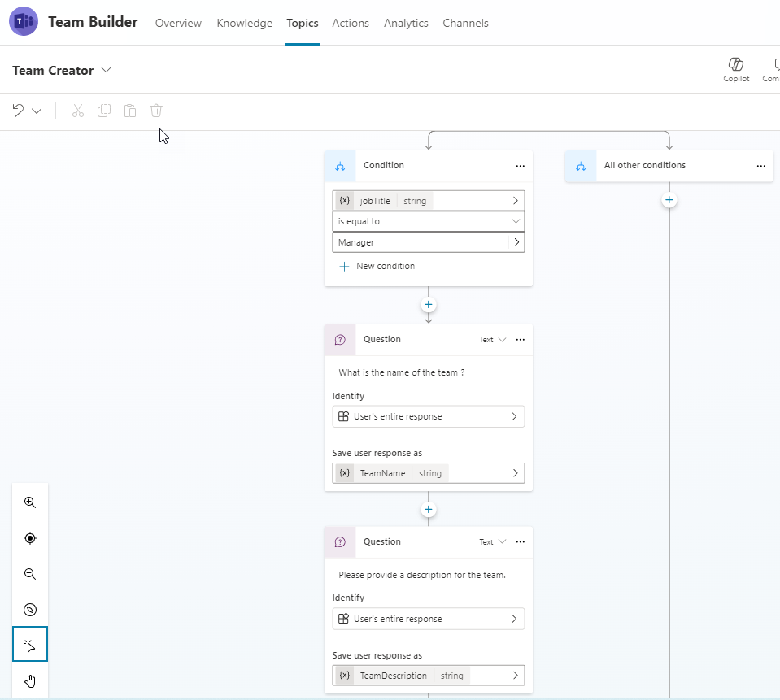Click the Paste icon in the toolbar
This screenshot has height=700, width=780.
point(129,111)
